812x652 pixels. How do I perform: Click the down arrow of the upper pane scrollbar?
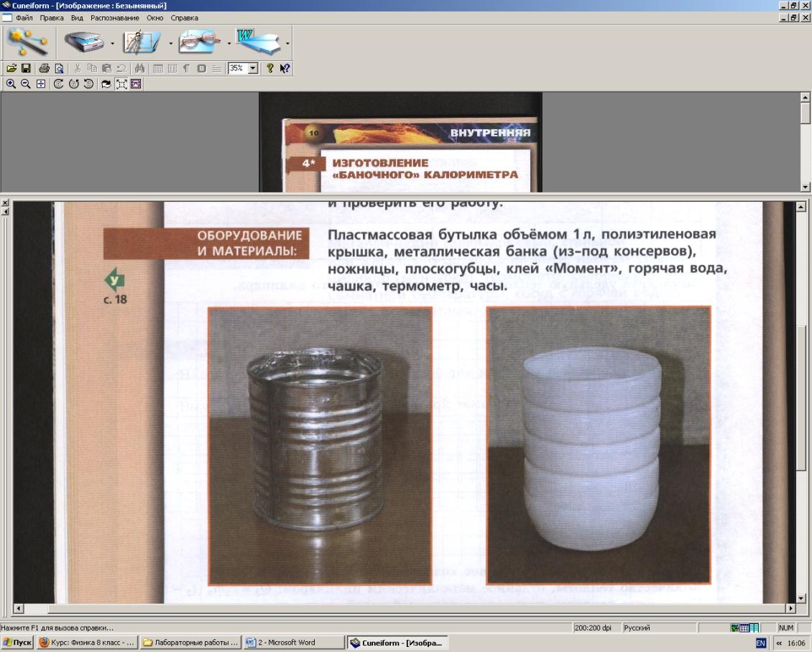806,187
